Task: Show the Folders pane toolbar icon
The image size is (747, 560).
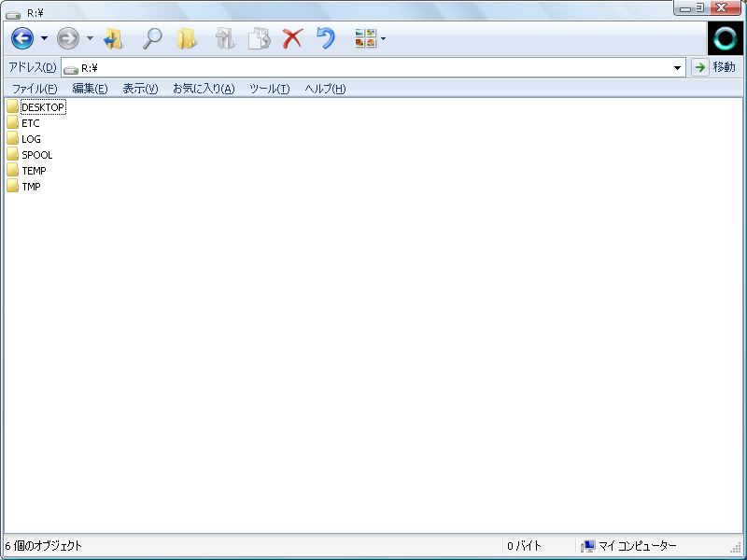Action: tap(187, 38)
